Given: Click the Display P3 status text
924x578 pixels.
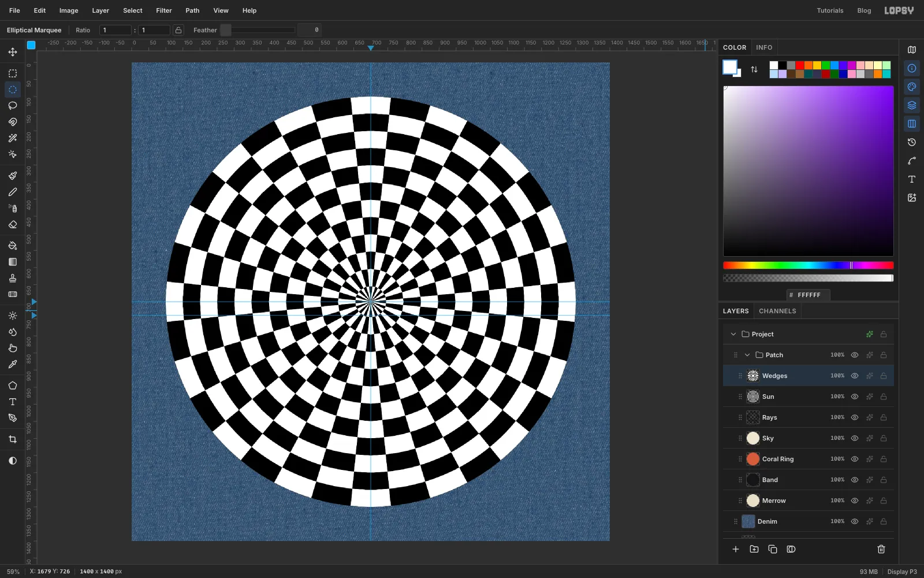Looking at the screenshot, I should [x=902, y=572].
